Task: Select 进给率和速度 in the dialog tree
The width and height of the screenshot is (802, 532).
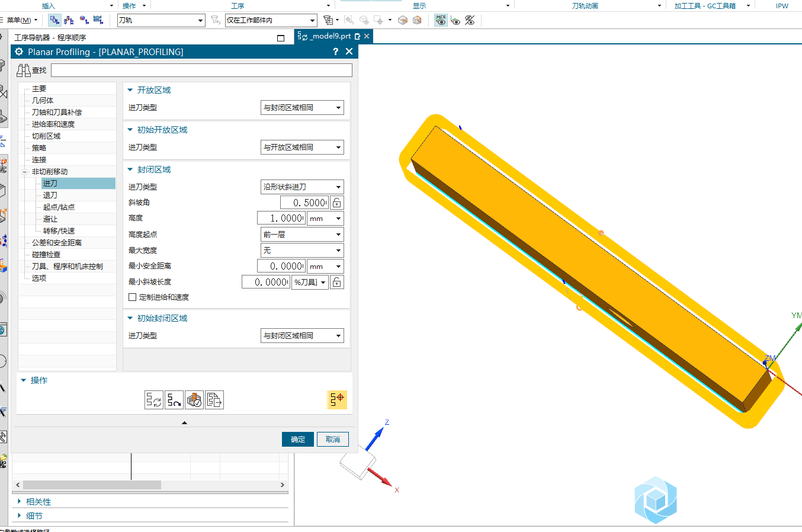Action: pyautogui.click(x=53, y=124)
